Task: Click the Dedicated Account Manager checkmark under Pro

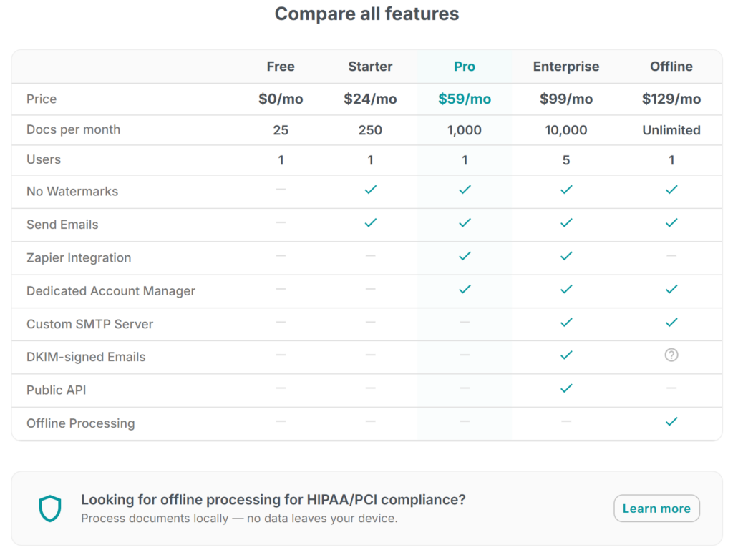Action: pos(465,290)
